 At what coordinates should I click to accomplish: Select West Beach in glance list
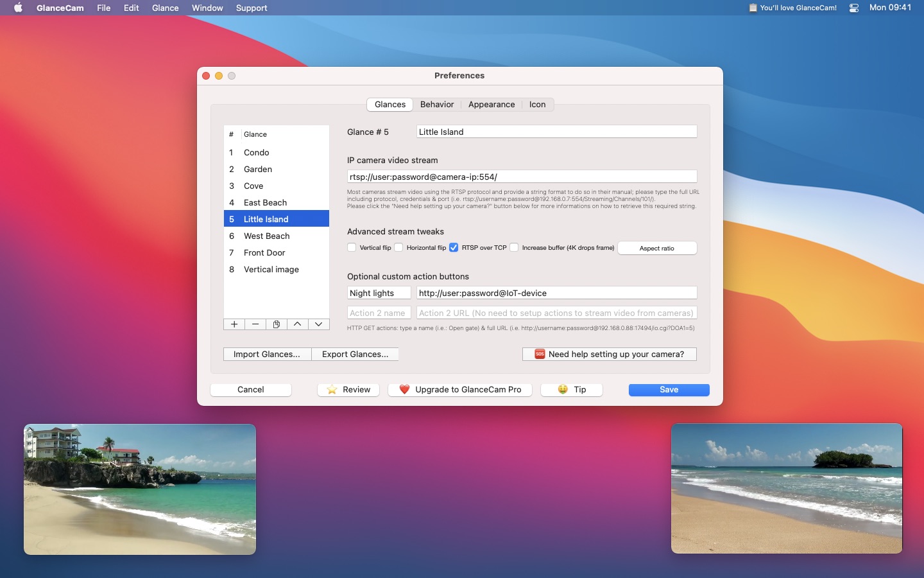(277, 236)
